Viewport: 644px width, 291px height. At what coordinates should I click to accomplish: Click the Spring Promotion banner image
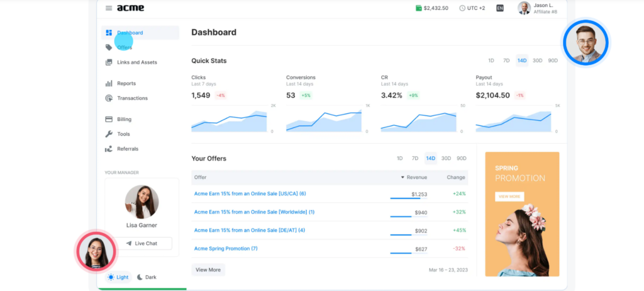pyautogui.click(x=522, y=214)
